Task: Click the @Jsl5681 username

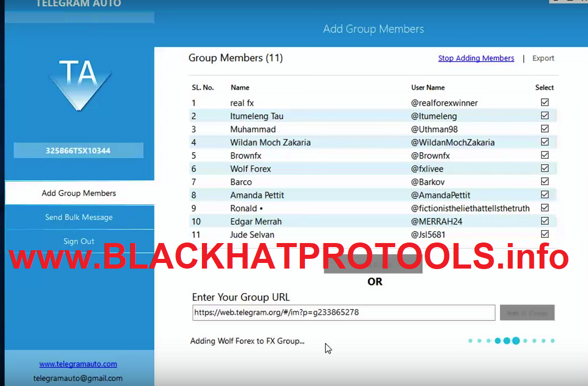Action: click(428, 235)
